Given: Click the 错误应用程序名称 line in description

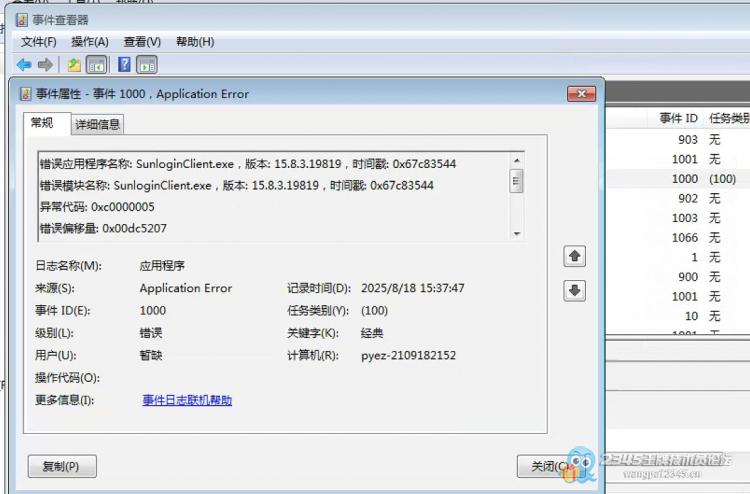Looking at the screenshot, I should point(248,164).
